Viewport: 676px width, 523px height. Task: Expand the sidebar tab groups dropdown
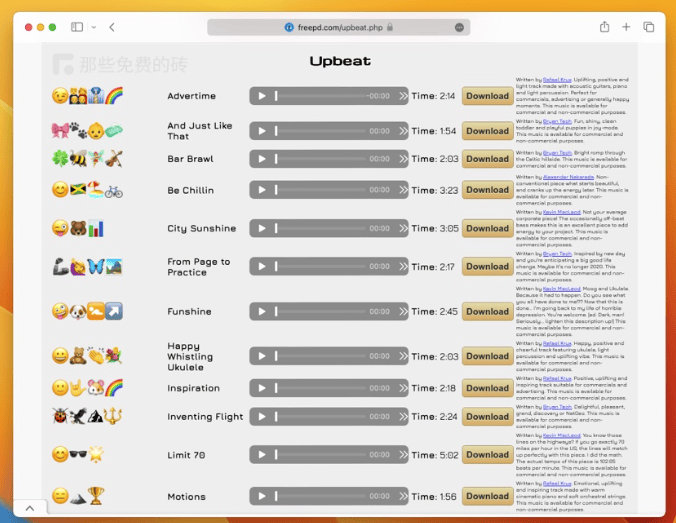pos(94,27)
